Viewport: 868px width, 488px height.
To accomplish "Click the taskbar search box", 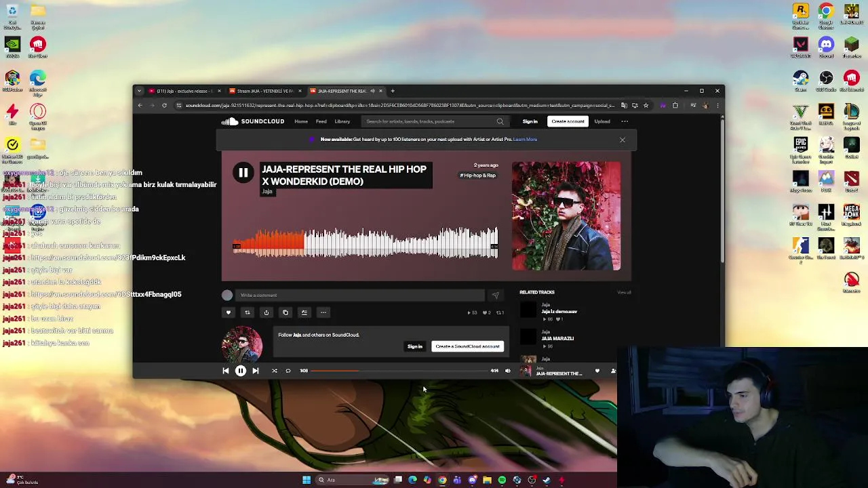I will pyautogui.click(x=353, y=480).
